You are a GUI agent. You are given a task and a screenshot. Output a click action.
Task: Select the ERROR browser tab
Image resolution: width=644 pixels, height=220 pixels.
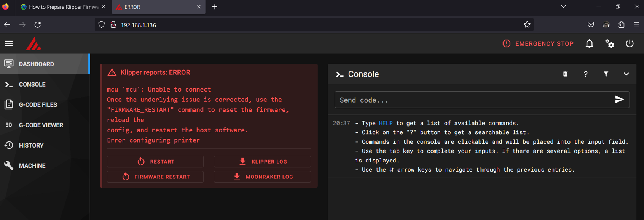pyautogui.click(x=159, y=7)
